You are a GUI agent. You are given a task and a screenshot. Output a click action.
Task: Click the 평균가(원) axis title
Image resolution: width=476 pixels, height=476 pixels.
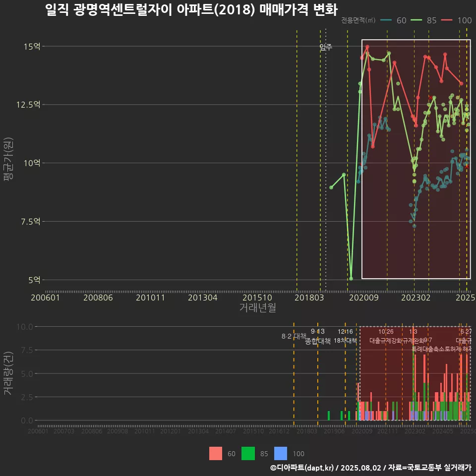pyautogui.click(x=8, y=159)
